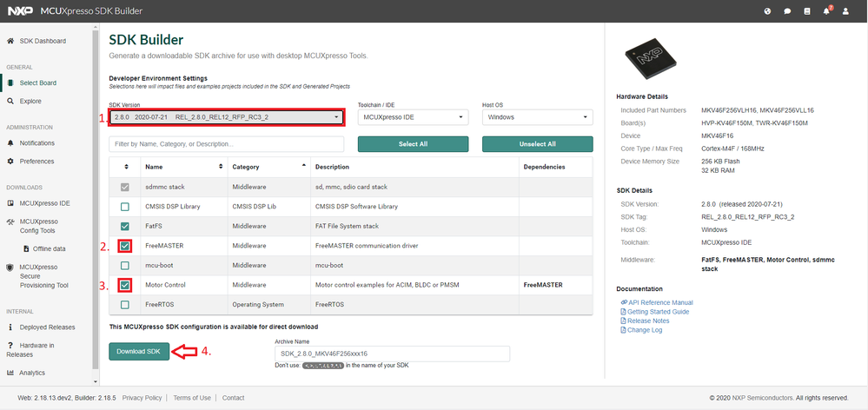This screenshot has width=868, height=410.
Task: Click the SDK Dashboard home icon
Action: click(10, 41)
